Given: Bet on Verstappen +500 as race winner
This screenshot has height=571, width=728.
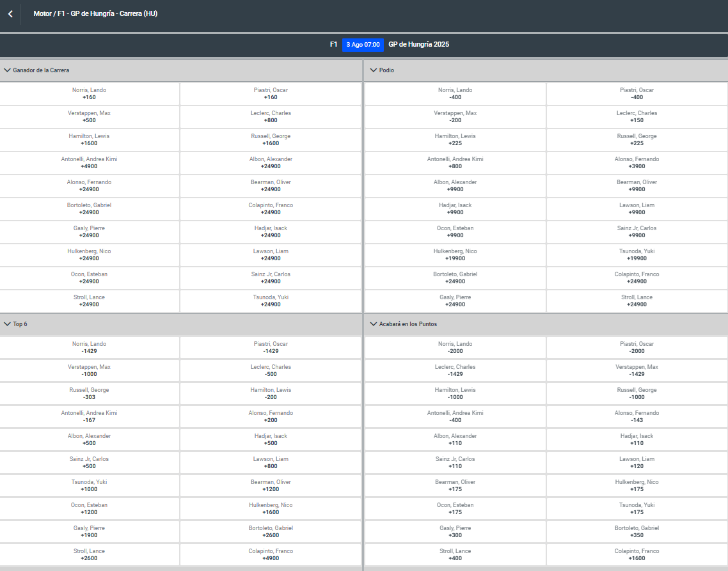Looking at the screenshot, I should point(90,117).
